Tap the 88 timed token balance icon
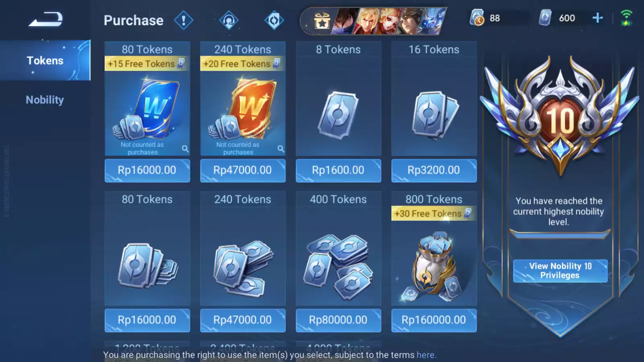Viewport: 644px width, 362px height. point(477,18)
